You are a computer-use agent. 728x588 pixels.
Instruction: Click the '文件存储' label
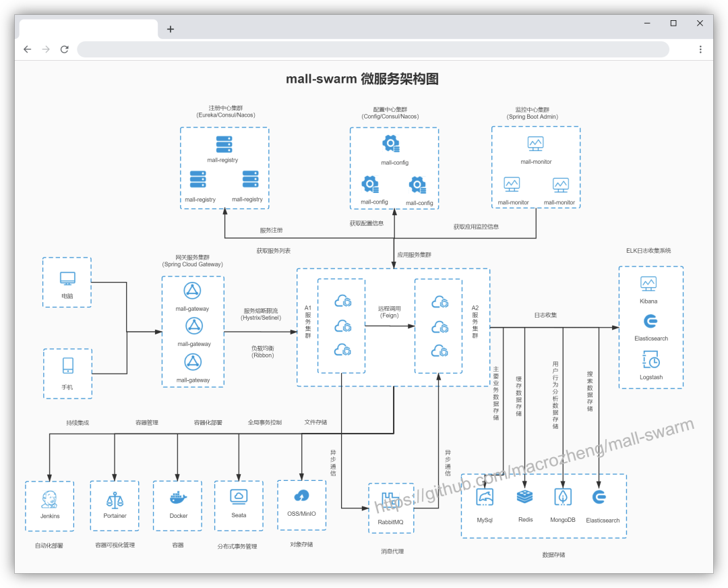tap(315, 422)
